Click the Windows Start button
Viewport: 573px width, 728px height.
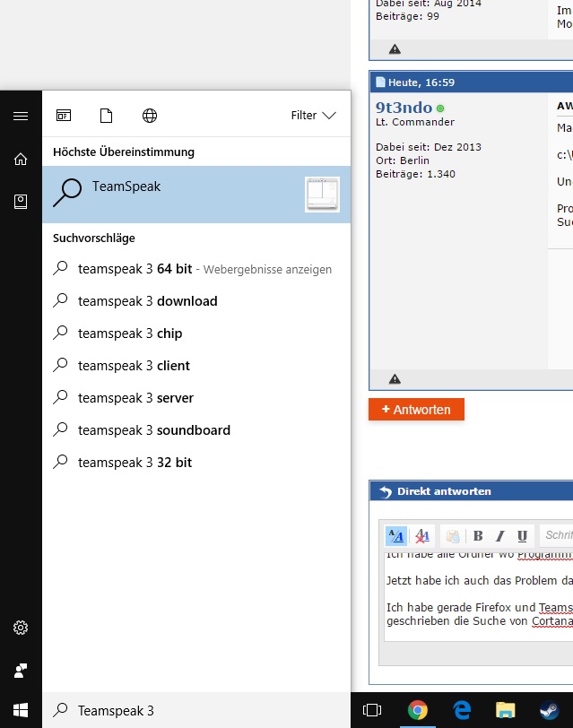[21, 710]
